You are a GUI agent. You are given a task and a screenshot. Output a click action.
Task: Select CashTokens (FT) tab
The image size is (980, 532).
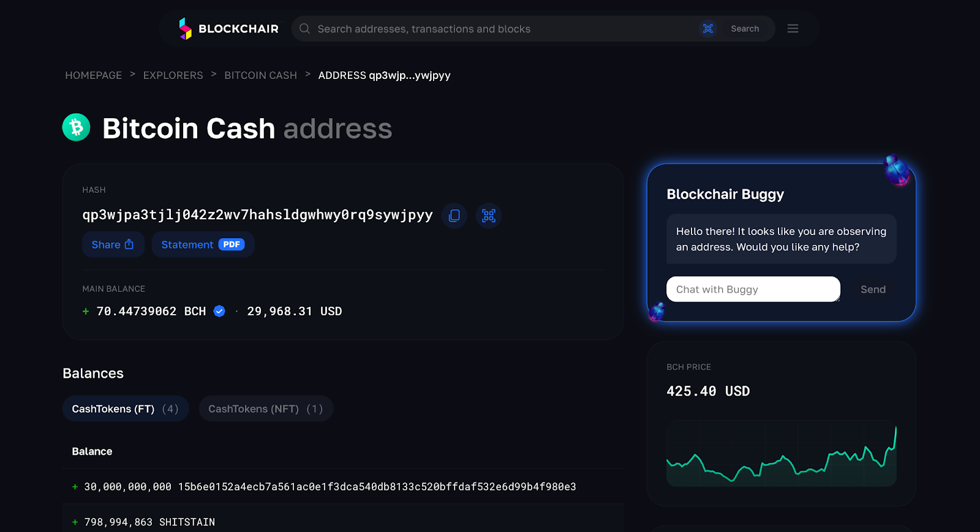(x=126, y=409)
